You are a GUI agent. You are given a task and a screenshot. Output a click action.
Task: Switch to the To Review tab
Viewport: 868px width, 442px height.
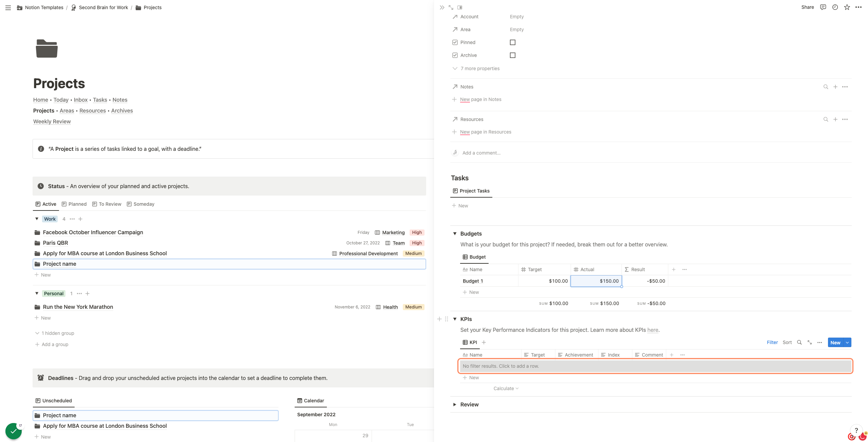click(x=107, y=204)
